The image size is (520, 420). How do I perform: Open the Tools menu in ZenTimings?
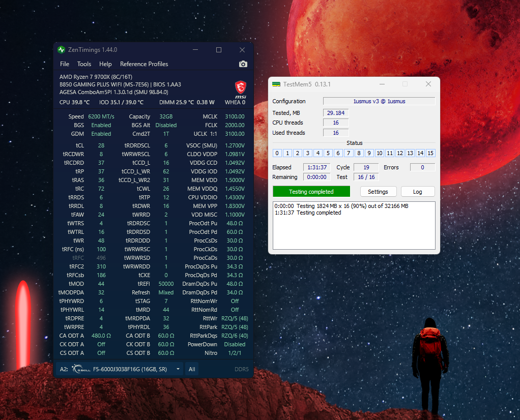(84, 64)
